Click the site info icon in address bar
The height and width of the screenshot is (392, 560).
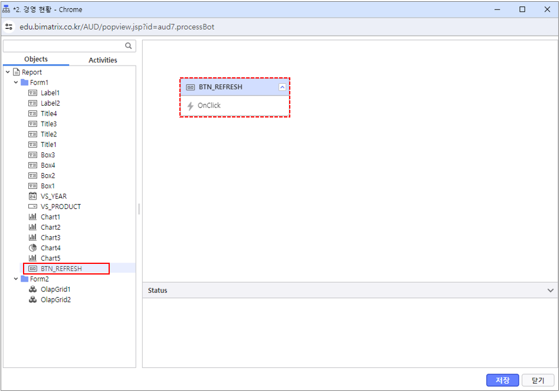tap(9, 27)
